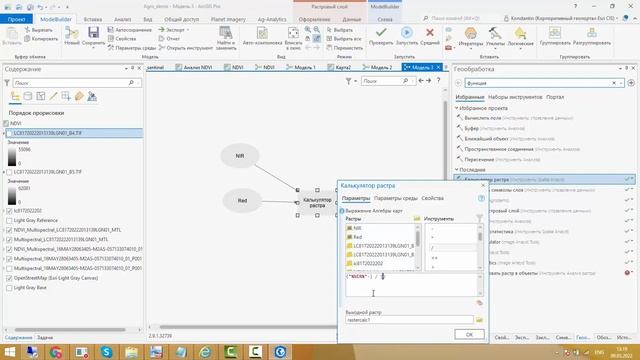Check the Light Gray Reference layer
Screen dimensions: 640x360
click(9, 220)
